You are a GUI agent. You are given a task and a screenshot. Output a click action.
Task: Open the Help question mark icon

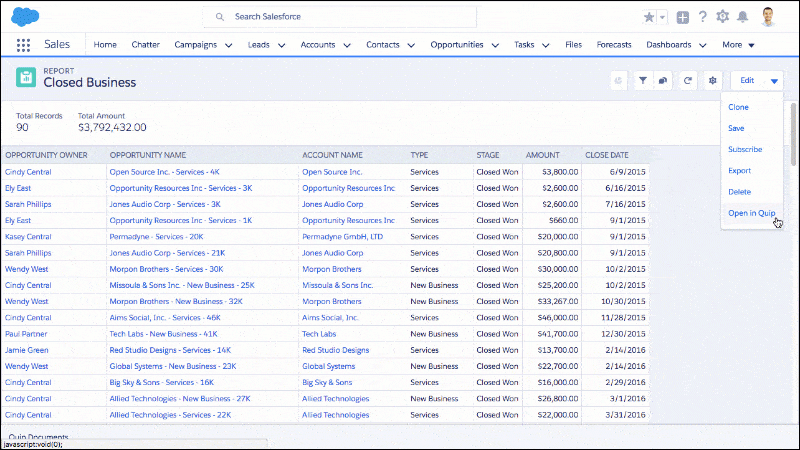(x=703, y=17)
